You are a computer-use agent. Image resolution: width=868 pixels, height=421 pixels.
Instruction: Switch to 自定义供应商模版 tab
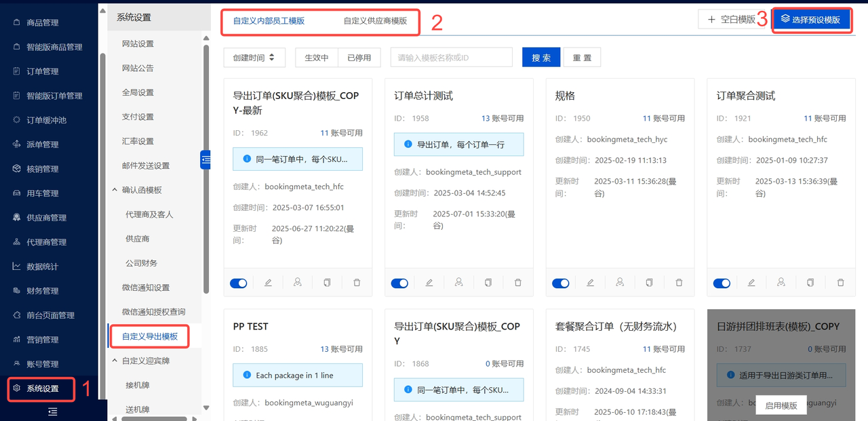(x=375, y=21)
